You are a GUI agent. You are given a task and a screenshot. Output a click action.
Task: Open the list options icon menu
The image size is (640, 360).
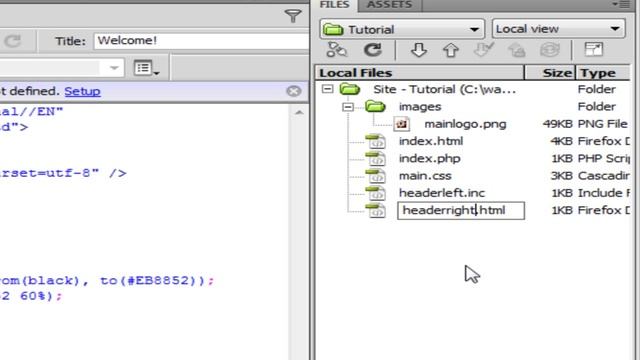pos(146,68)
